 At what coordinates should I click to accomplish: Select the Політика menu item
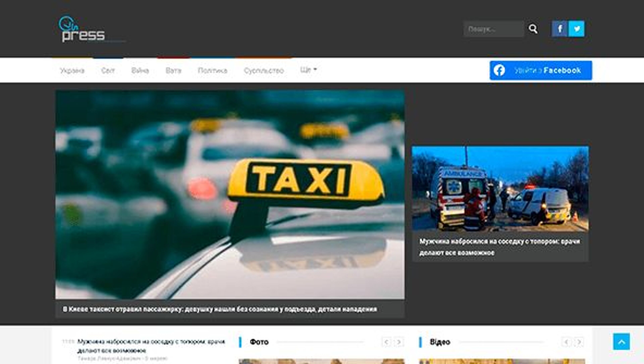pyautogui.click(x=212, y=71)
